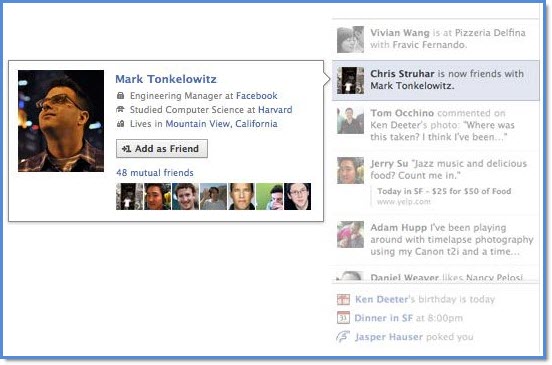Select the sixth mutual friend thumbnail
552x365 pixels.
[269, 196]
